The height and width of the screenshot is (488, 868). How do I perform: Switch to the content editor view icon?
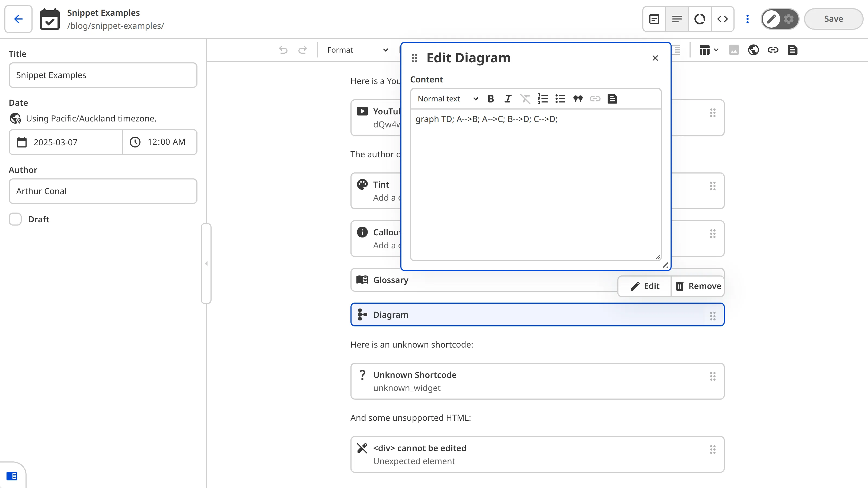click(676, 19)
